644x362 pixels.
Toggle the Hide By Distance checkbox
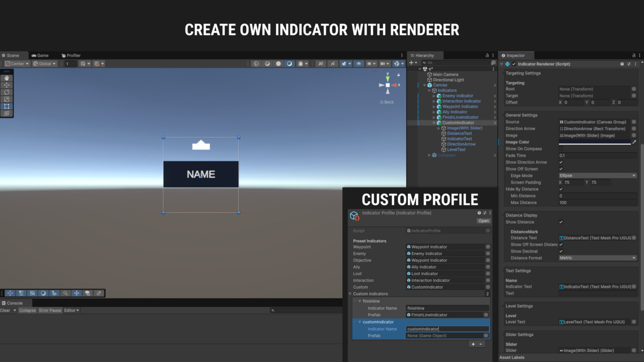(x=561, y=189)
